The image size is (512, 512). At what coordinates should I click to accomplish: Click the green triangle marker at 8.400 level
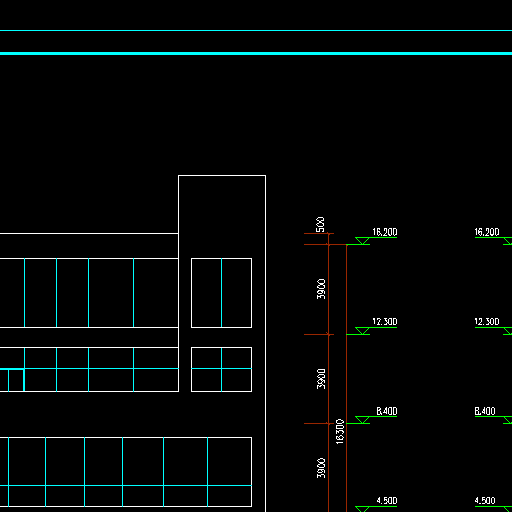coord(362,420)
